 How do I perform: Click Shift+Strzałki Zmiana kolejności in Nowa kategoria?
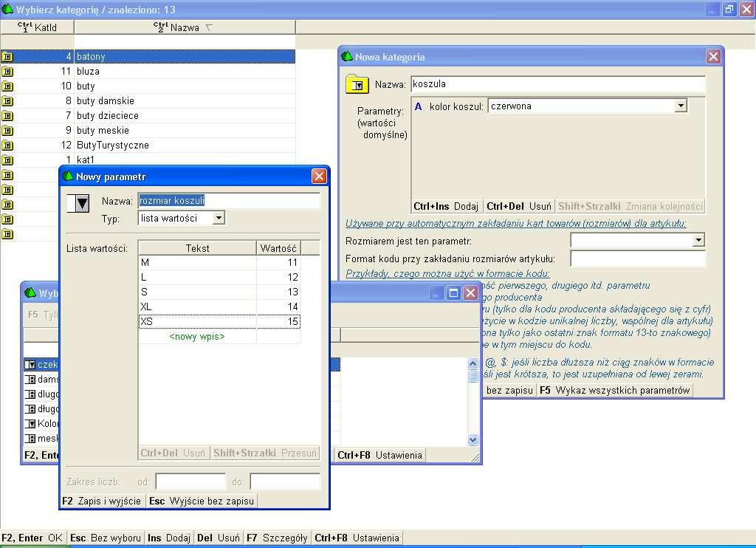pyautogui.click(x=630, y=207)
